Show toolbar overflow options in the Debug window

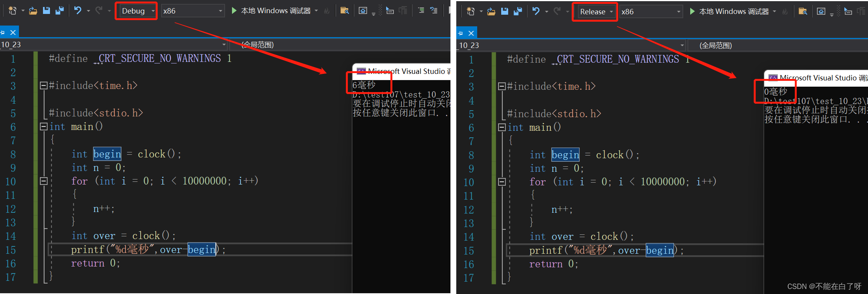(x=374, y=14)
